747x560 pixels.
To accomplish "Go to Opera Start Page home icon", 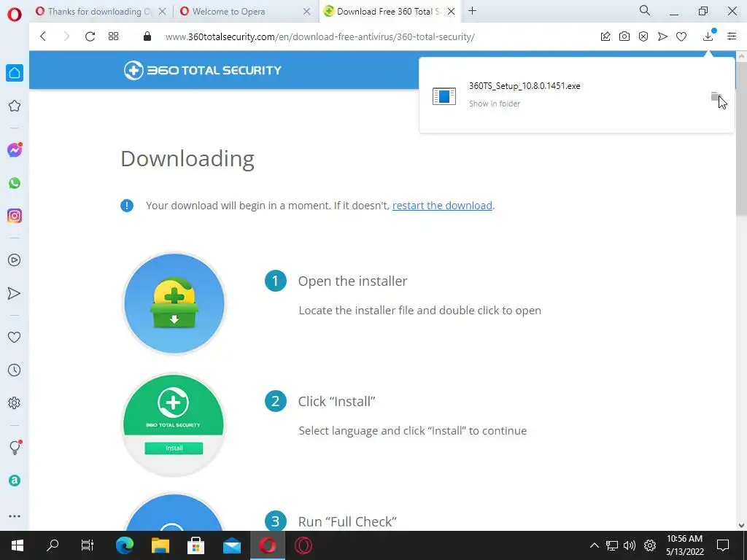I will [x=15, y=73].
